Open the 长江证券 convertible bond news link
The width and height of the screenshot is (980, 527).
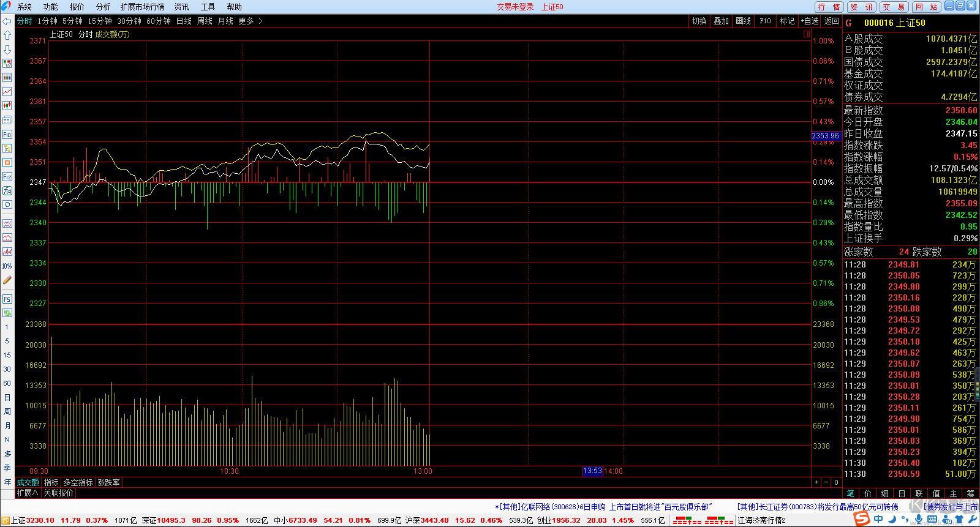[x=818, y=507]
